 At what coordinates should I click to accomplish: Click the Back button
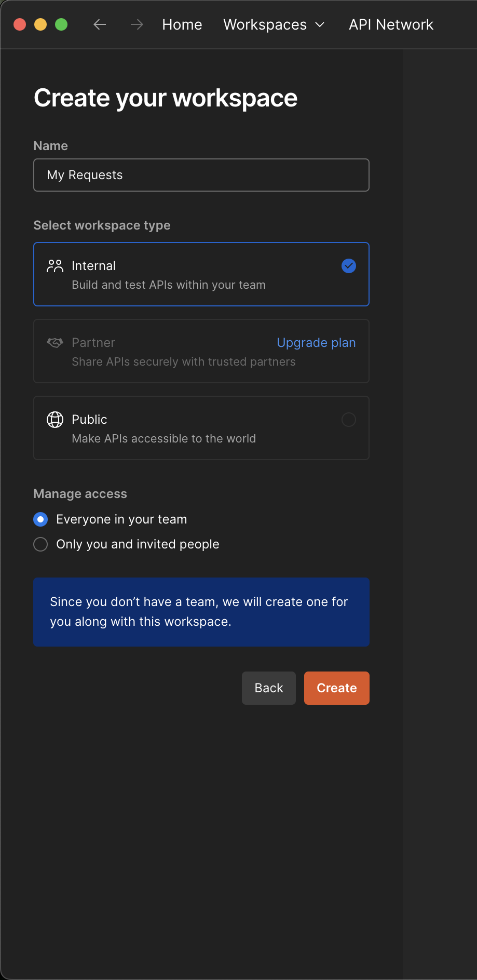tap(269, 688)
